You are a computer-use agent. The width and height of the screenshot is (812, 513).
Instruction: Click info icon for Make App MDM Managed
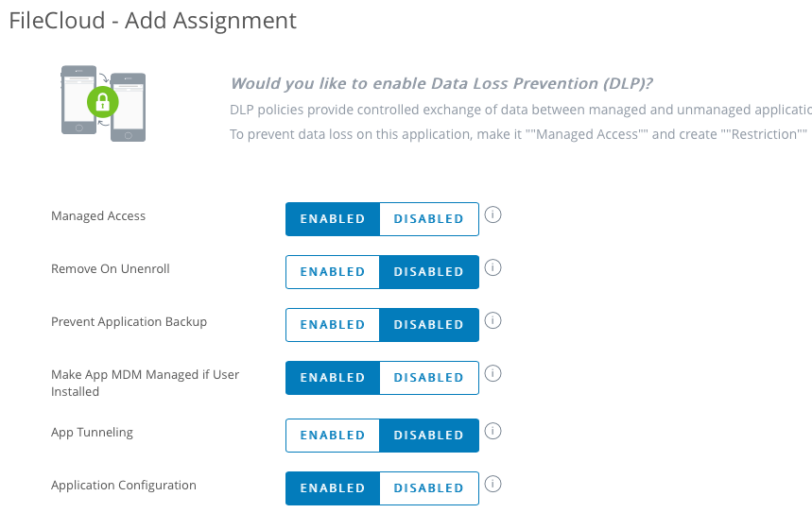pyautogui.click(x=492, y=373)
